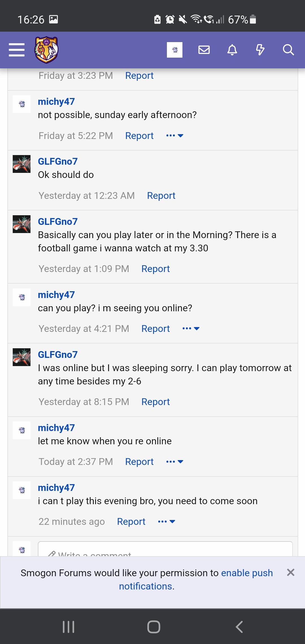Expand options on 'not possible, sunday early afternoon?' comment
The width and height of the screenshot is (305, 644).
coord(175,136)
